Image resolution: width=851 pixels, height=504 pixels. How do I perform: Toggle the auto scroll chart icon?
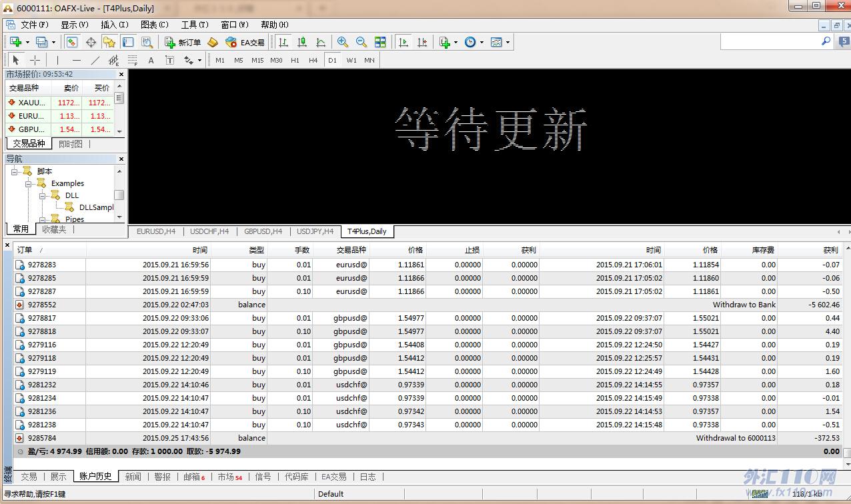(x=403, y=42)
